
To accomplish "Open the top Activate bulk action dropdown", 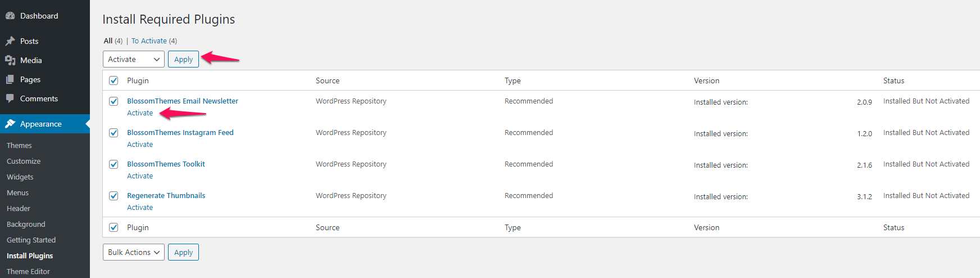I will coord(134,59).
